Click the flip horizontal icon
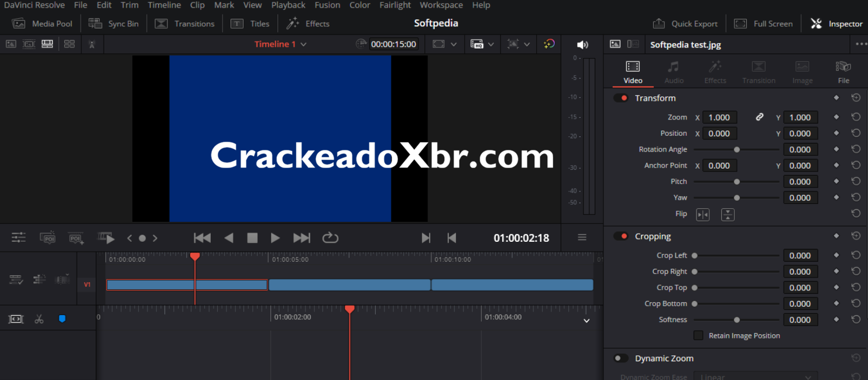The image size is (868, 380). point(702,215)
